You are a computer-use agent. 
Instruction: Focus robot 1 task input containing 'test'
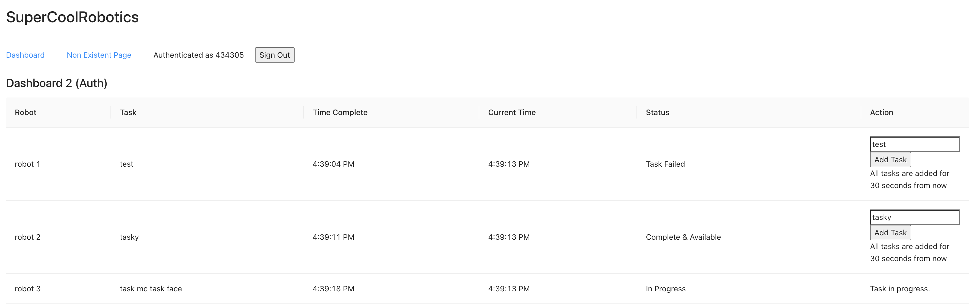point(915,144)
